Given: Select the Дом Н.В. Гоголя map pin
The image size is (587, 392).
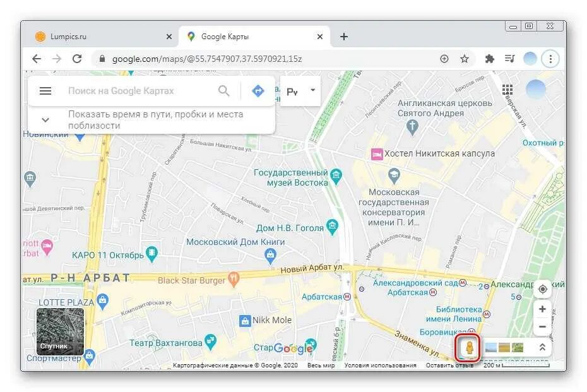Looking at the screenshot, I should pos(332,227).
